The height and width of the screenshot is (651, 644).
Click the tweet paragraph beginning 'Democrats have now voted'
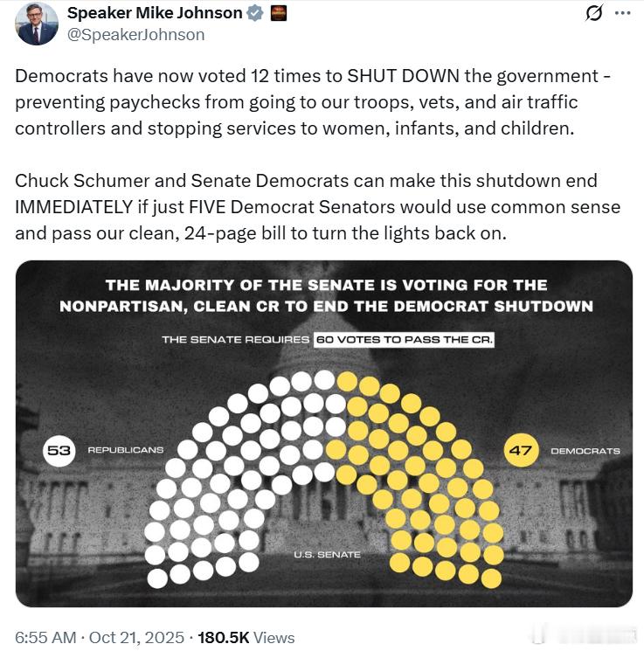click(x=313, y=101)
